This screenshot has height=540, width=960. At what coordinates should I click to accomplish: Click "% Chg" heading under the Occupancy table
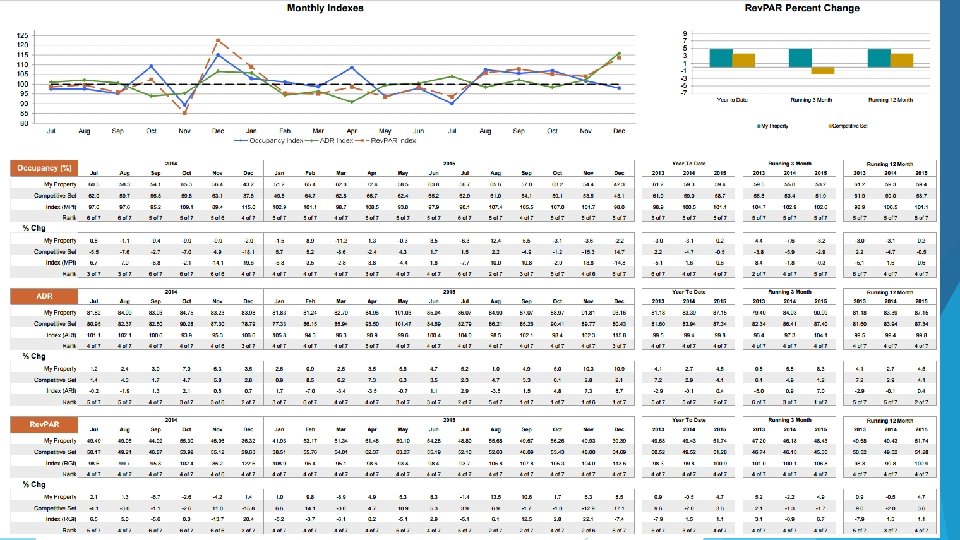(x=34, y=228)
